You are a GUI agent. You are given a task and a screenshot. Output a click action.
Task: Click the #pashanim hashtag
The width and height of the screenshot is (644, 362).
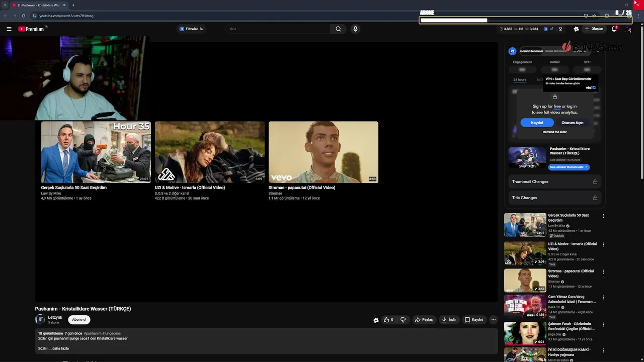[93, 333]
